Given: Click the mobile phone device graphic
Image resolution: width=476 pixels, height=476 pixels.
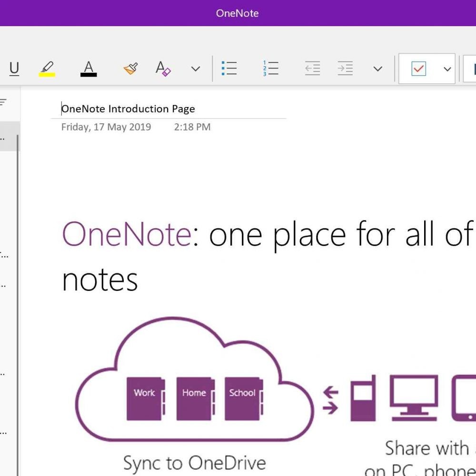Looking at the screenshot, I should coord(363,398).
